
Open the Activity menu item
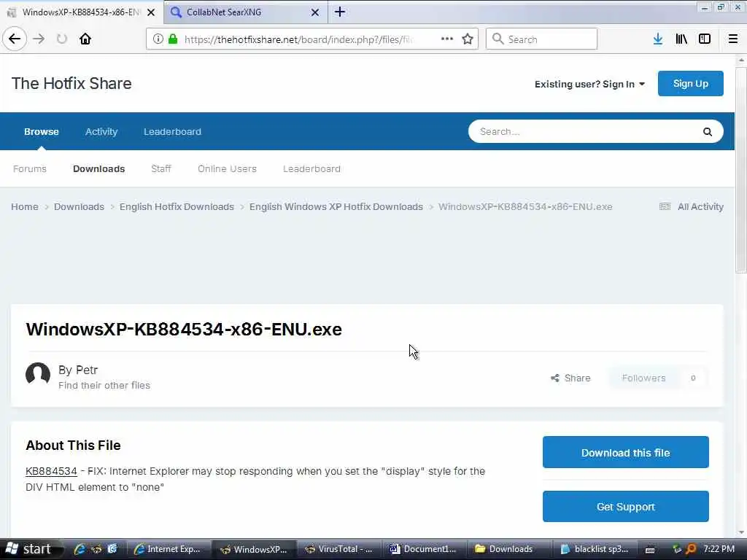101,132
